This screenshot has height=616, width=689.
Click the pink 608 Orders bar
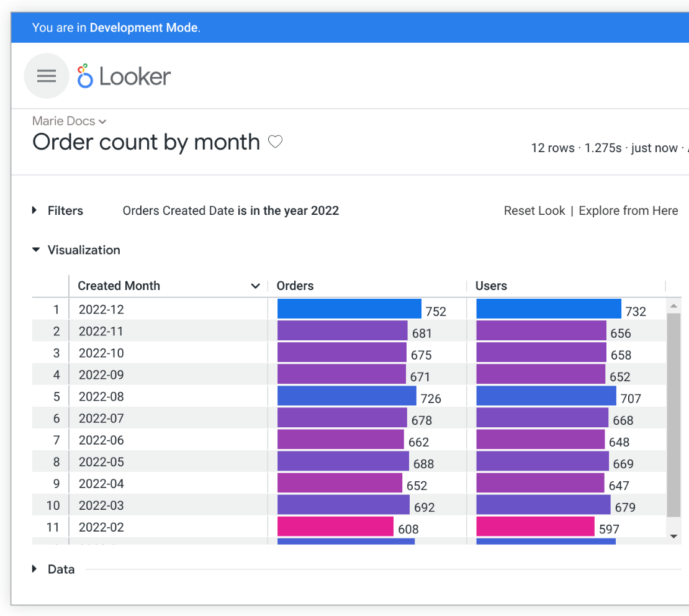coord(335,527)
